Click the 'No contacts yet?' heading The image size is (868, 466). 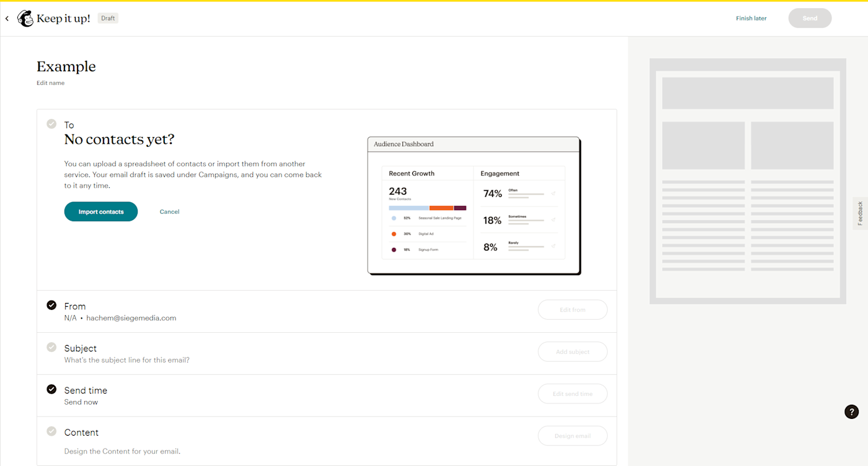click(x=120, y=139)
